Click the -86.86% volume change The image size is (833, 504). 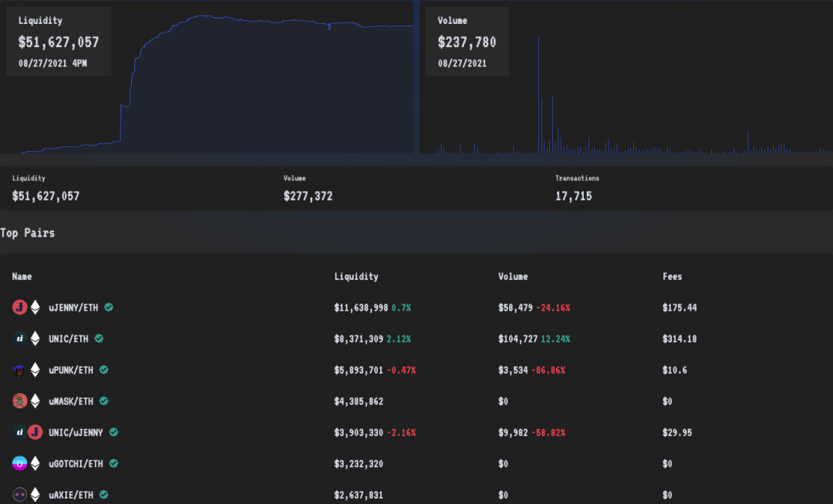548,371
